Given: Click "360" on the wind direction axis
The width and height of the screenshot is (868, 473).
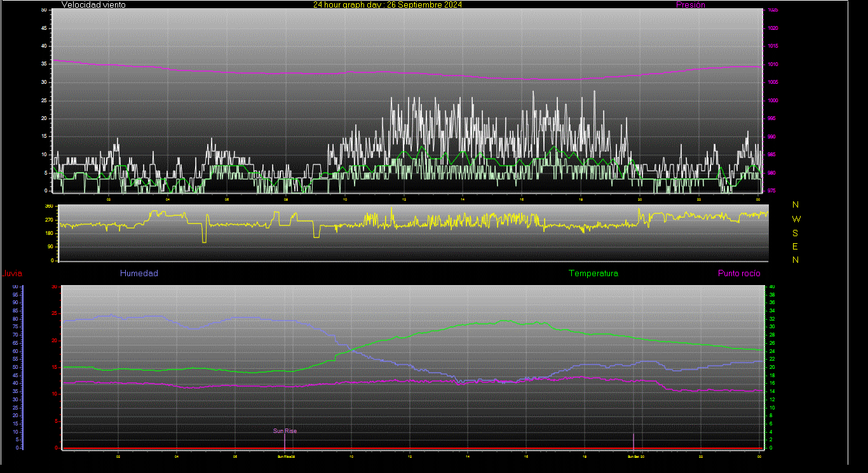Looking at the screenshot, I should [49, 206].
